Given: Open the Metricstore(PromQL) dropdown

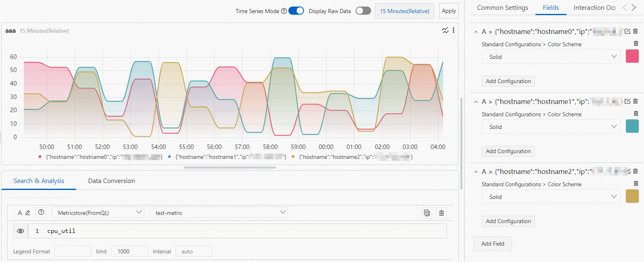Looking at the screenshot, I should pyautogui.click(x=98, y=212).
